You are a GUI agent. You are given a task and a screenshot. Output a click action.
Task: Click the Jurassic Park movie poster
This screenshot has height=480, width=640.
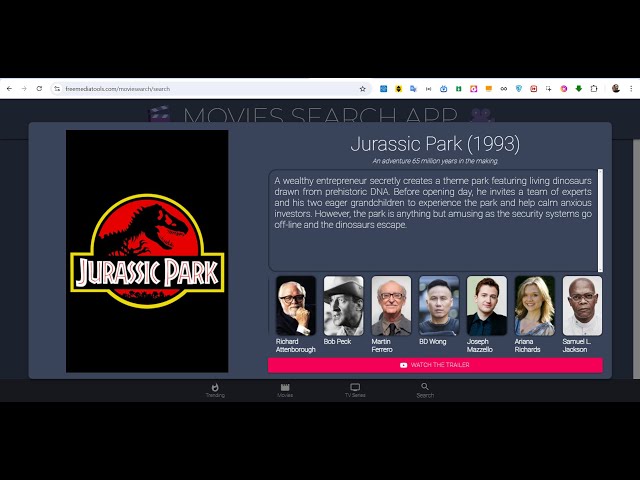click(x=147, y=251)
